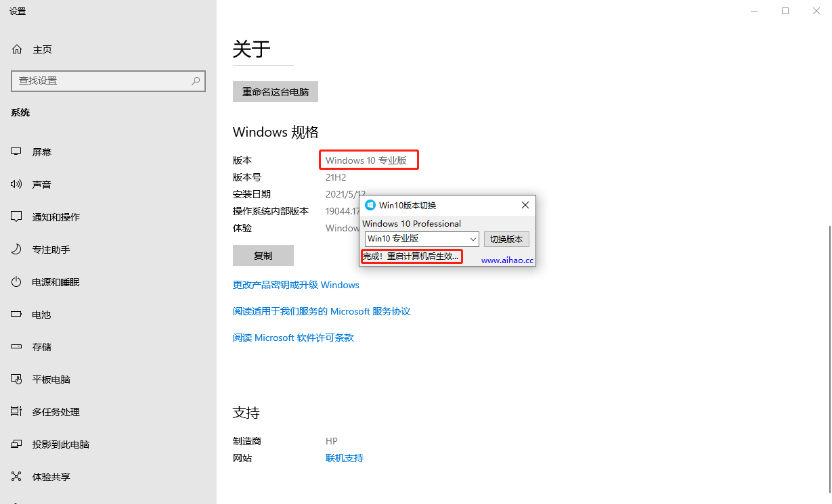Visit the www.aihao.cc link

[506, 259]
